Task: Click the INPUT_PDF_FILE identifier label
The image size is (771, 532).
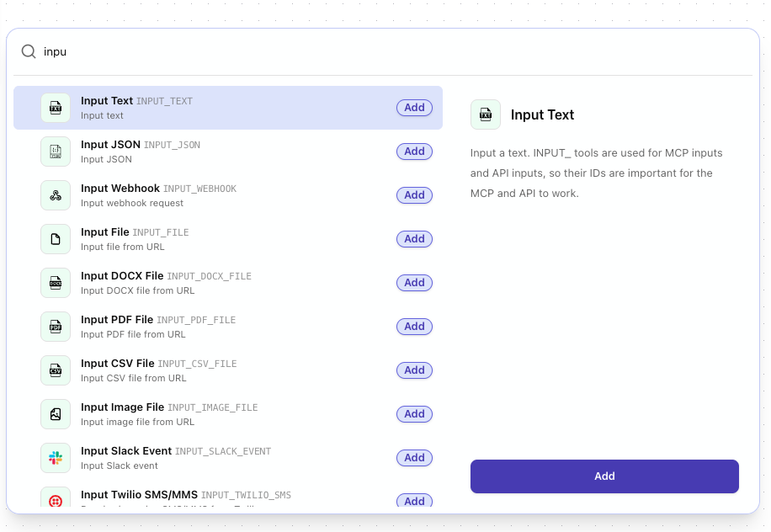Action: tap(196, 320)
